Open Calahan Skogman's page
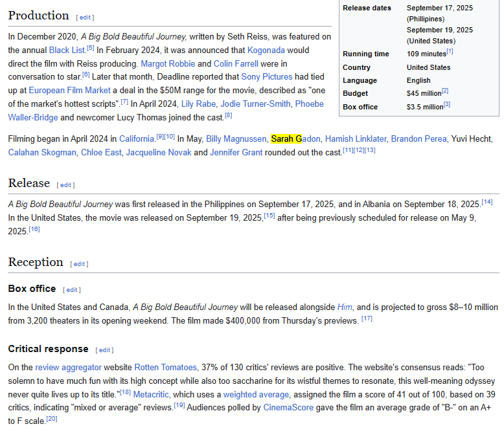The width and height of the screenshot is (504, 433). [x=42, y=152]
